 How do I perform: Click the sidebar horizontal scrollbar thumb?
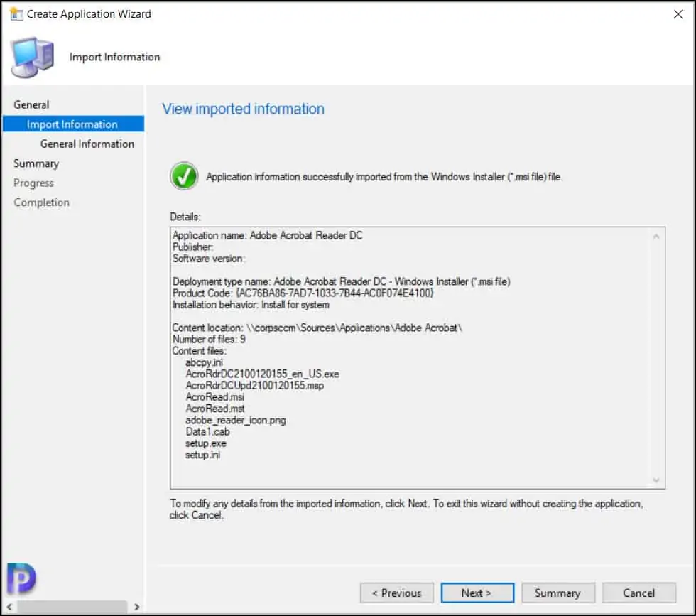(x=72, y=607)
